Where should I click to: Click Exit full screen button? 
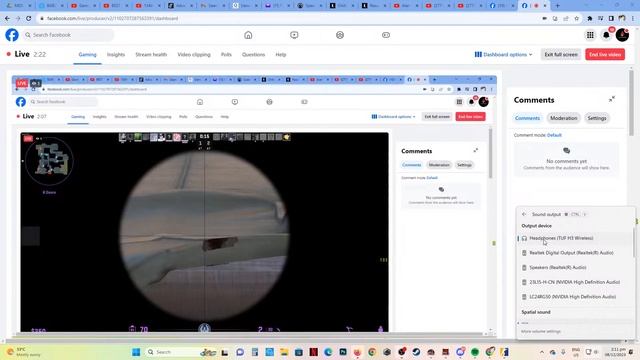561,54
